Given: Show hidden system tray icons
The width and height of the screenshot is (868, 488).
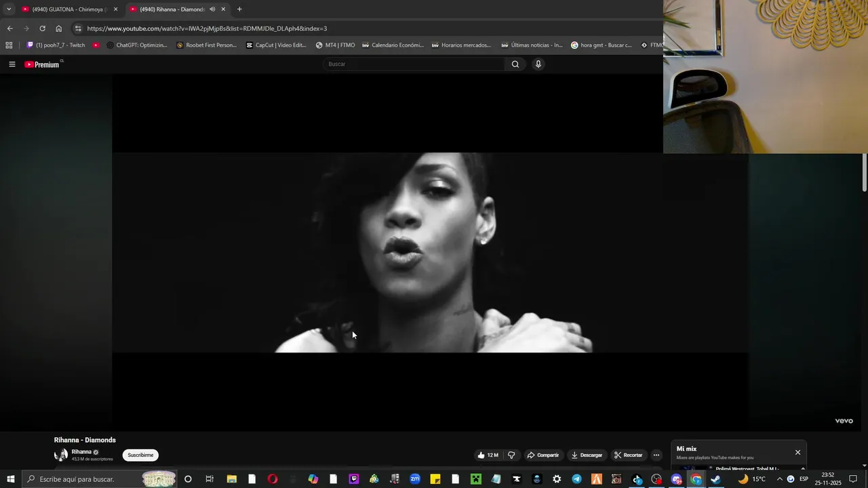Looking at the screenshot, I should (779, 479).
